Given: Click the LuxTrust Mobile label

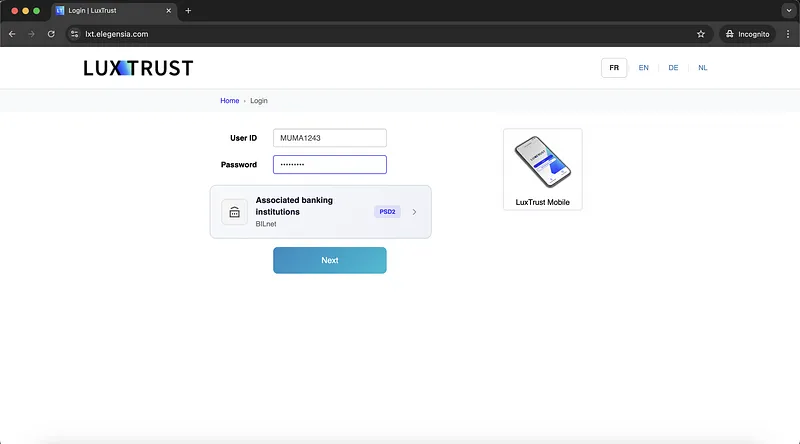Looking at the screenshot, I should pos(542,202).
